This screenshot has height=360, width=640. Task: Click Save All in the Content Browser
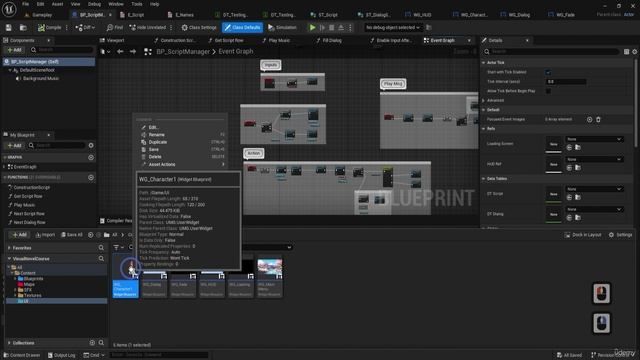[72, 235]
